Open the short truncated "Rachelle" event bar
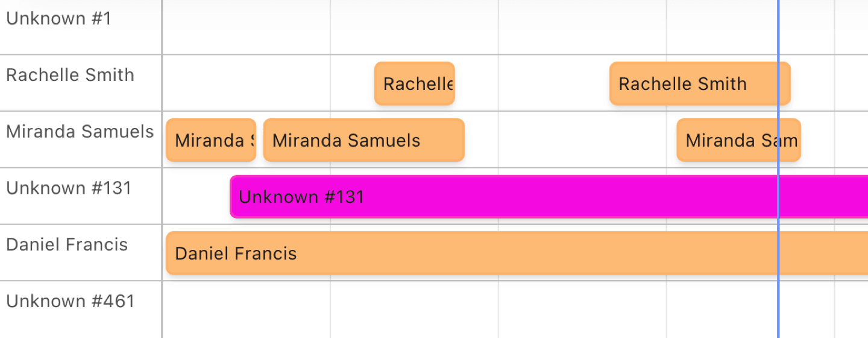 (x=414, y=84)
